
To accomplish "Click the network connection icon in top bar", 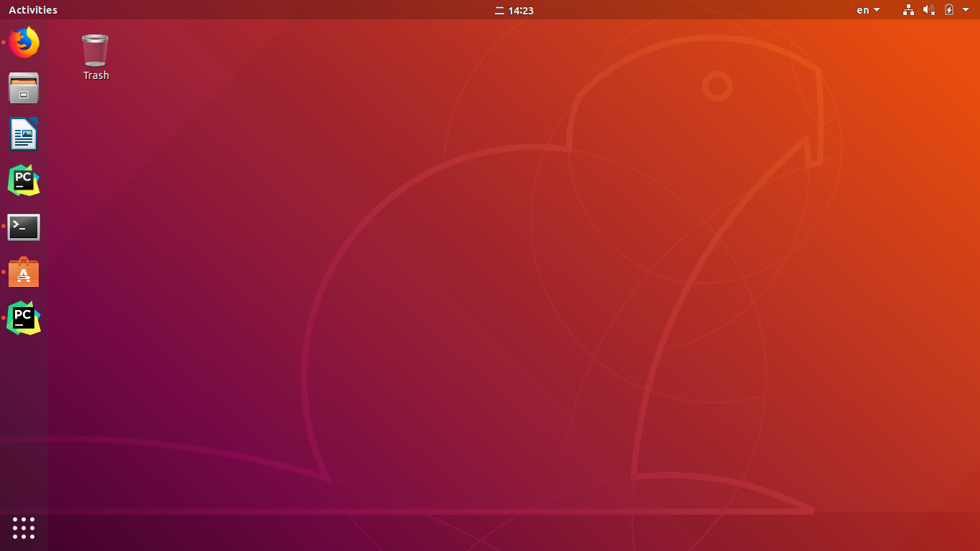I will point(908,10).
